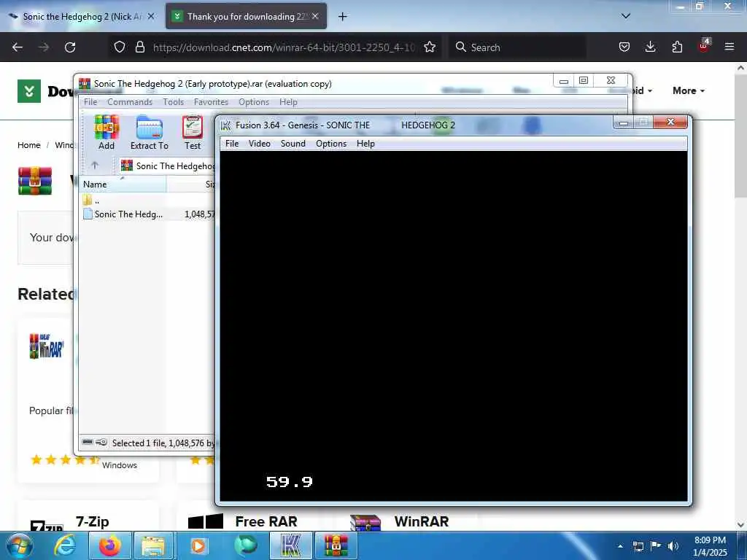Screen dimensions: 747x560
Task: Go up one folder in WinRAR
Action: tap(95, 166)
